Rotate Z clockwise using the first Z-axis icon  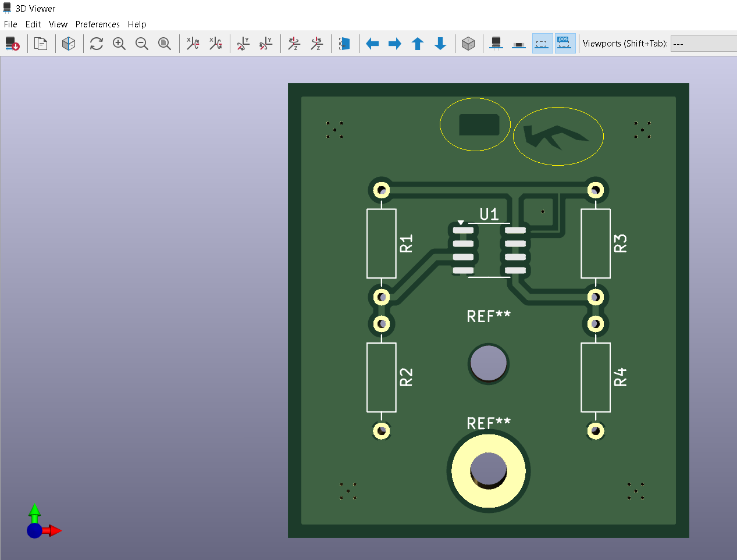(294, 44)
